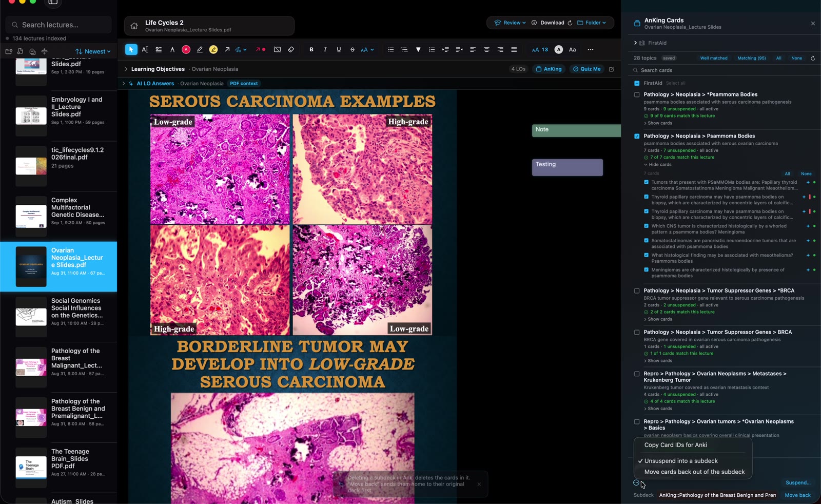Viewport: 821px width, 504px height.
Task: Click the Quiz Me button
Action: click(587, 69)
